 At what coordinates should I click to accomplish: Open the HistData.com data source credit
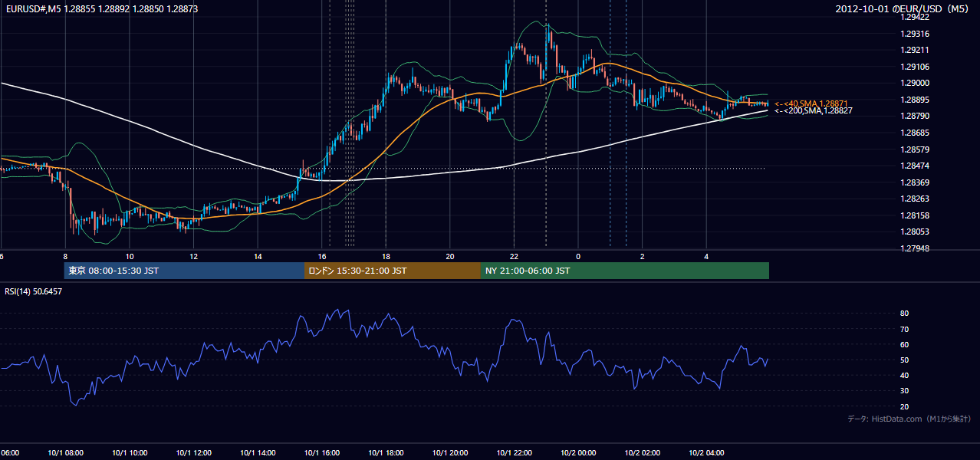[x=909, y=419]
